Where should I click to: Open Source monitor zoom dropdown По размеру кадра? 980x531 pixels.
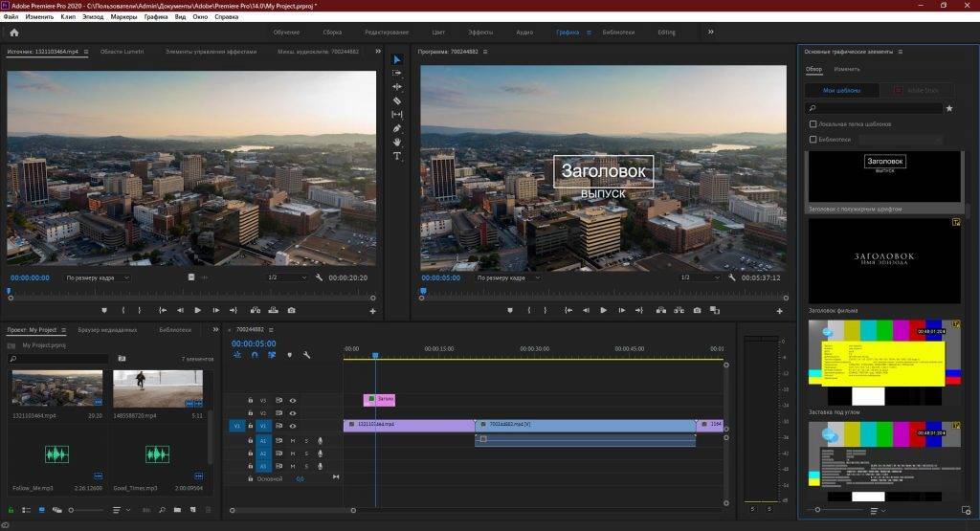97,277
